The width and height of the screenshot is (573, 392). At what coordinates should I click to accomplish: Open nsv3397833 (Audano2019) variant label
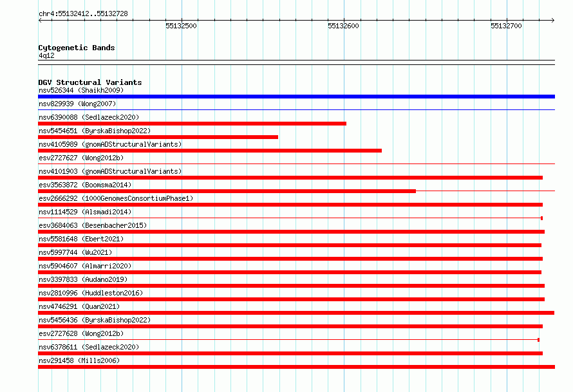pyautogui.click(x=83, y=279)
